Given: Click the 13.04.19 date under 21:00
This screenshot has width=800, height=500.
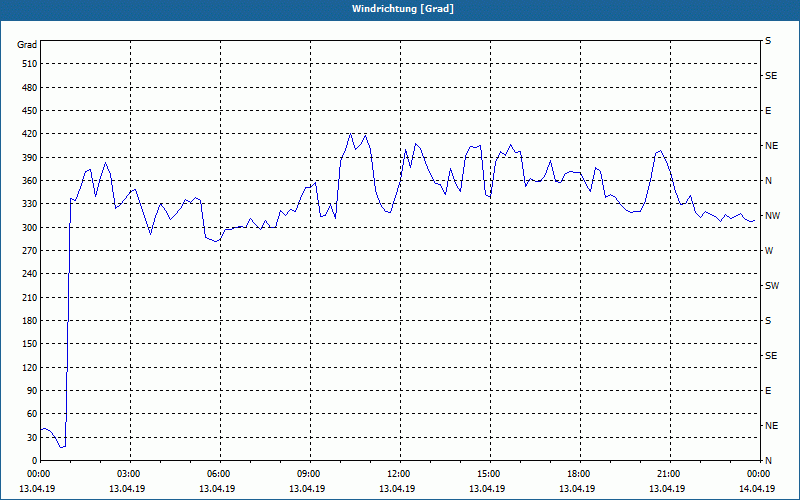Looking at the screenshot, I should click(x=667, y=489).
